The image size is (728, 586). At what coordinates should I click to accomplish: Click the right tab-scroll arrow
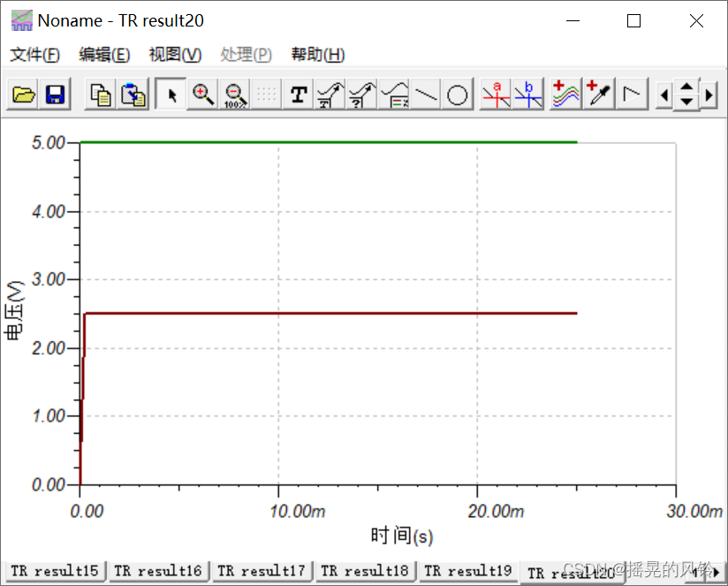point(716,571)
